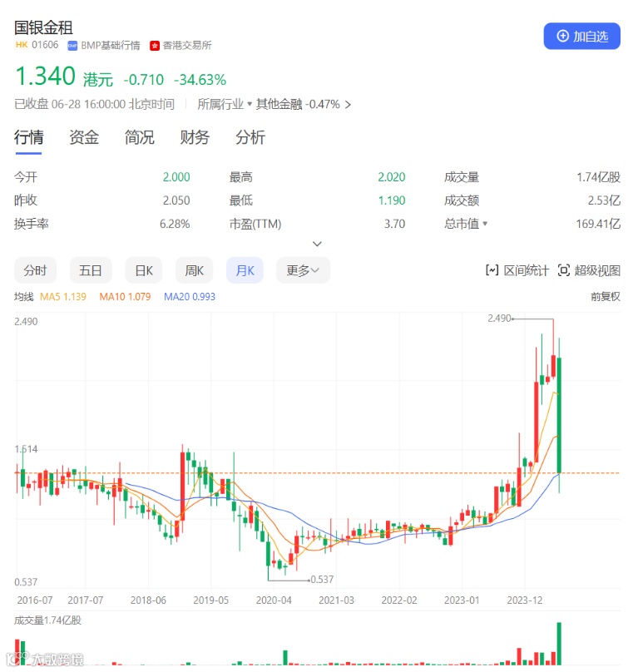
Task: Expand more quote details chevron
Action: tap(317, 244)
